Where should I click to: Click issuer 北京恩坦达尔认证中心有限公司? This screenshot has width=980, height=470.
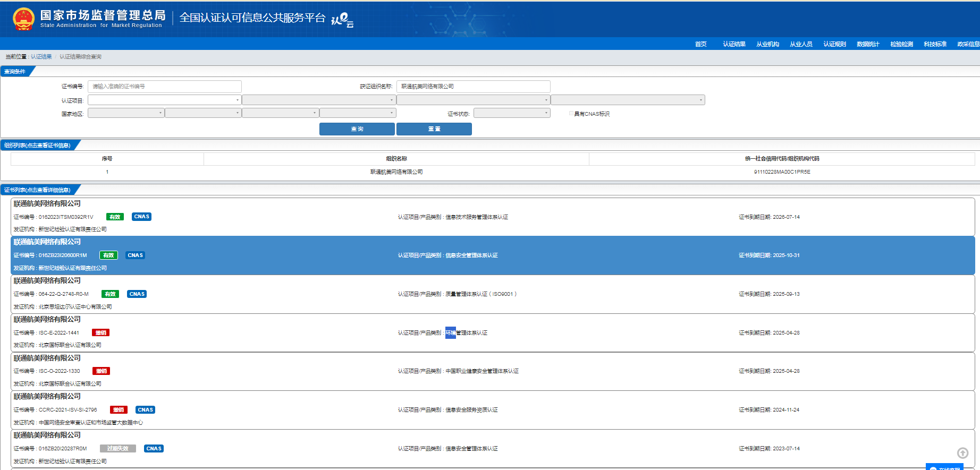(x=75, y=307)
